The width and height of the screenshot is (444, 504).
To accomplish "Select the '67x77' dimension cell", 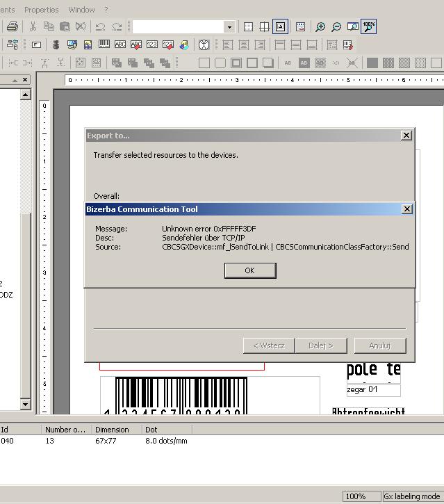I will pyautogui.click(x=106, y=441).
